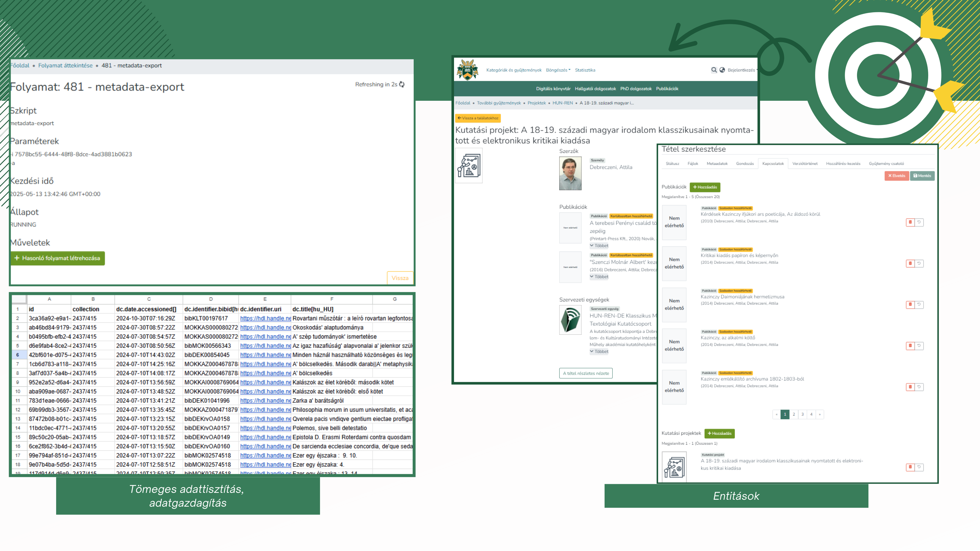The width and height of the screenshot is (980, 551).
Task: Click Hozzáadás next to Publikációk
Action: tap(705, 187)
